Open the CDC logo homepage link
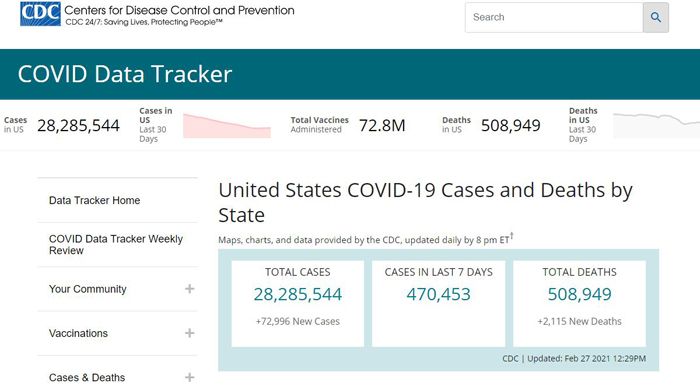Screen dimensions: 700x390 40,14
